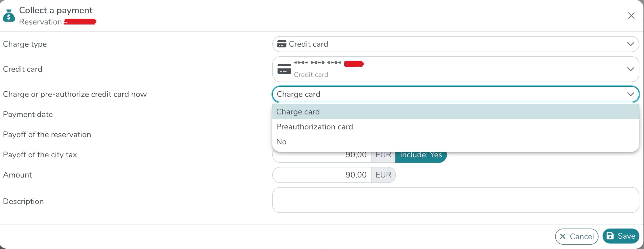Collapse the Charge card dropdown chevron
644x249 pixels.
(630, 94)
